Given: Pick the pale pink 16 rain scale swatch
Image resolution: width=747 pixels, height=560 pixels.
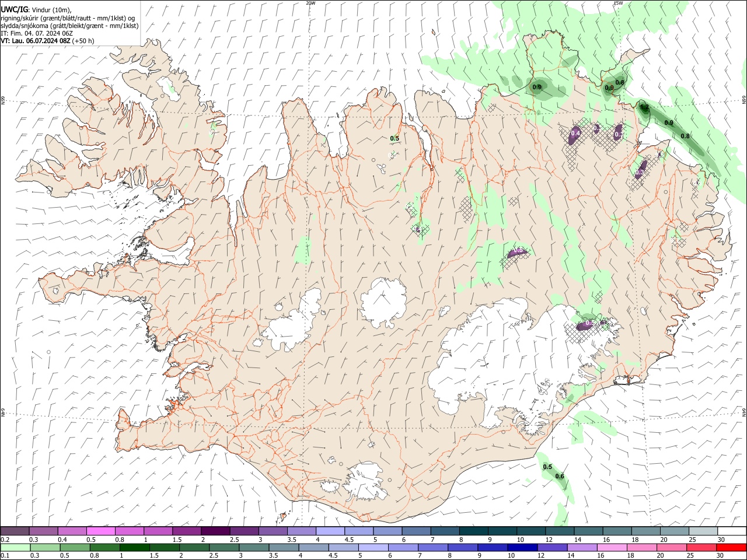Looking at the screenshot, I should click(x=612, y=548).
